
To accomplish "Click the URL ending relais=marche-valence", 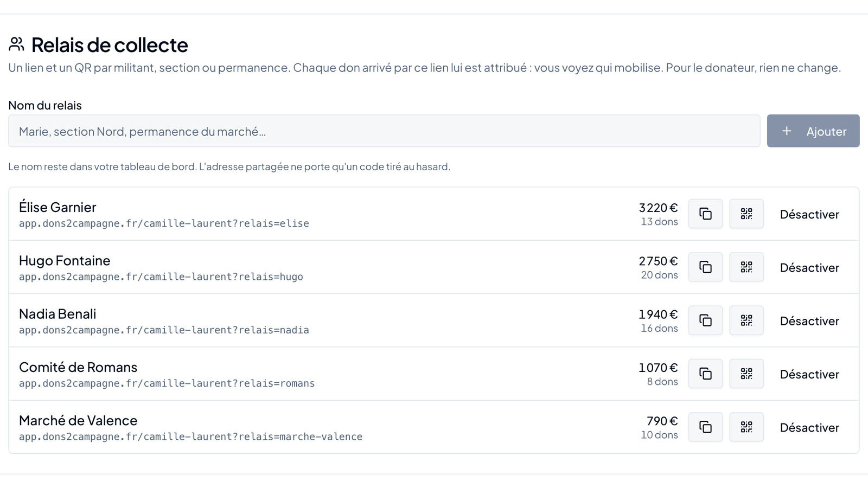I will tap(190, 436).
